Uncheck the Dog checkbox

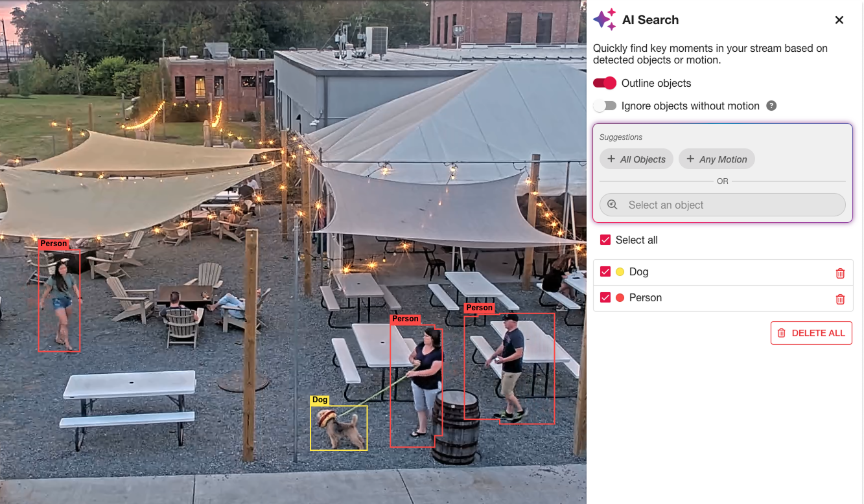tap(605, 271)
